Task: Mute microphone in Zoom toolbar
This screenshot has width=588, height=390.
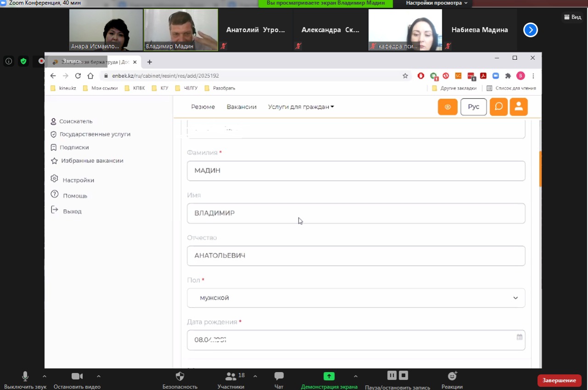Action: click(25, 377)
